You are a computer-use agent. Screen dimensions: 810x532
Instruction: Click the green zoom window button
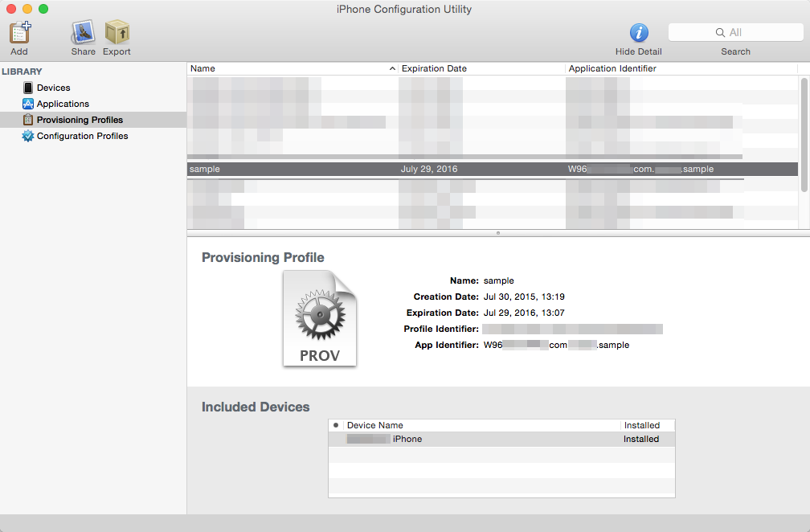tap(43, 9)
